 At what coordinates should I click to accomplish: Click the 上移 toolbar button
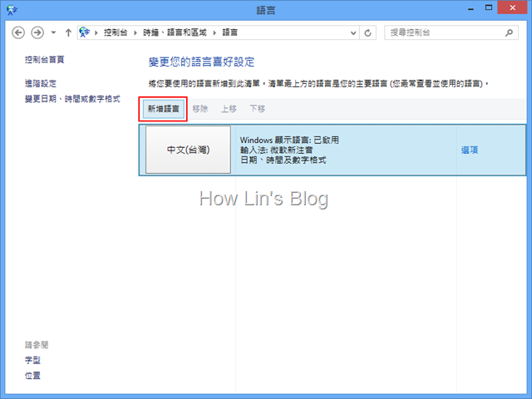pos(229,109)
